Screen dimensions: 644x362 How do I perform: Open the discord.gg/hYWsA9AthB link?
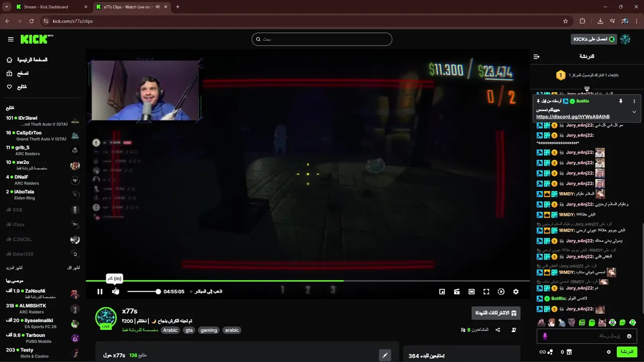click(x=573, y=117)
